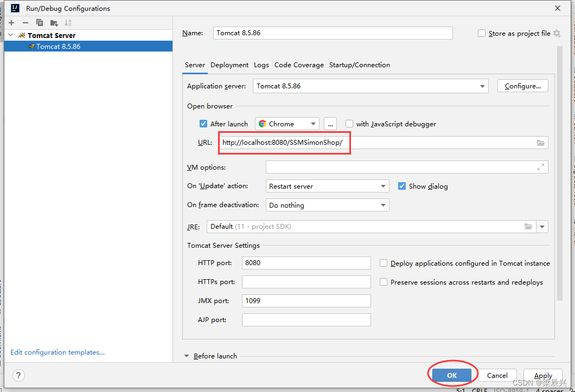Confirm with the OK button
The width and height of the screenshot is (575, 392).
pyautogui.click(x=452, y=375)
